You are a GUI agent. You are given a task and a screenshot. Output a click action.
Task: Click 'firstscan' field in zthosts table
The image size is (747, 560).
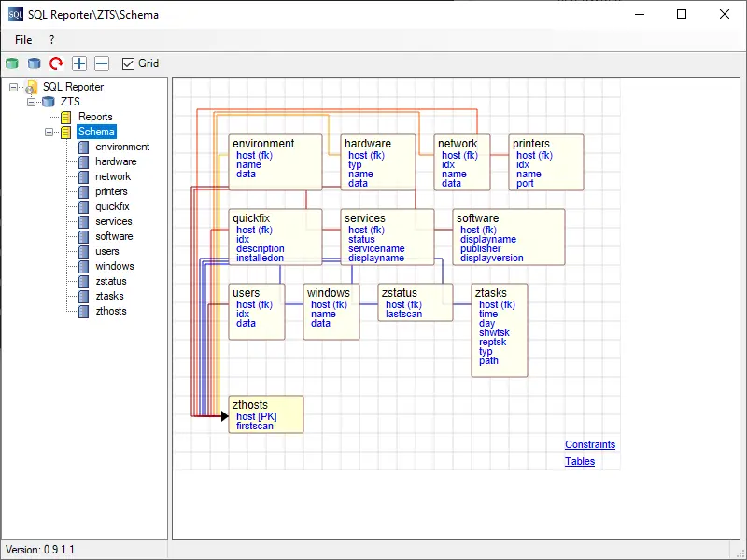coord(254,427)
